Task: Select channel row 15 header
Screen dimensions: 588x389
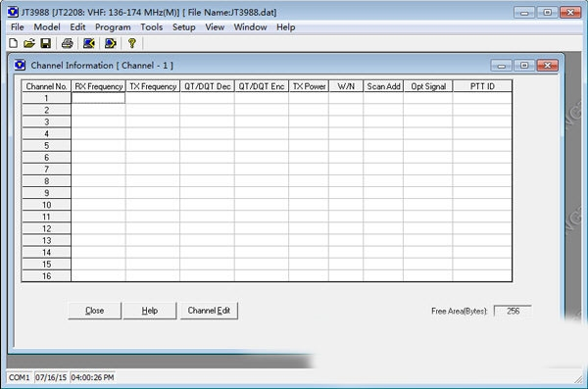Action: (x=46, y=265)
